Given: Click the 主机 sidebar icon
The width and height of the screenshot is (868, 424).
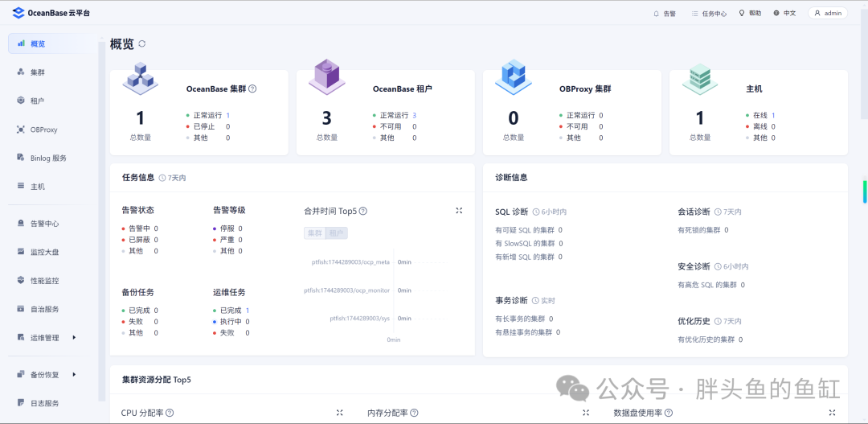Looking at the screenshot, I should [21, 186].
